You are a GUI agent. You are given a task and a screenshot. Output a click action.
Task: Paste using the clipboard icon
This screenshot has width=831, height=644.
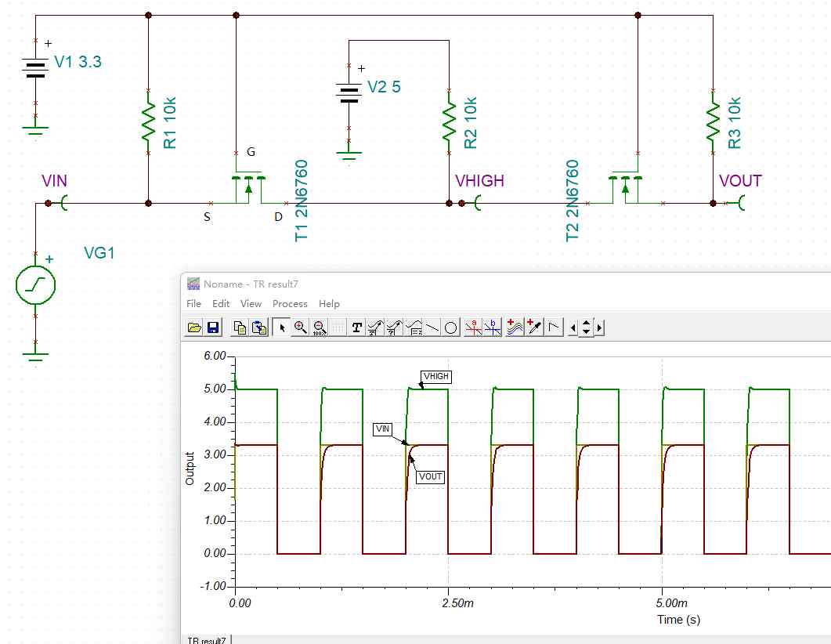click(259, 327)
